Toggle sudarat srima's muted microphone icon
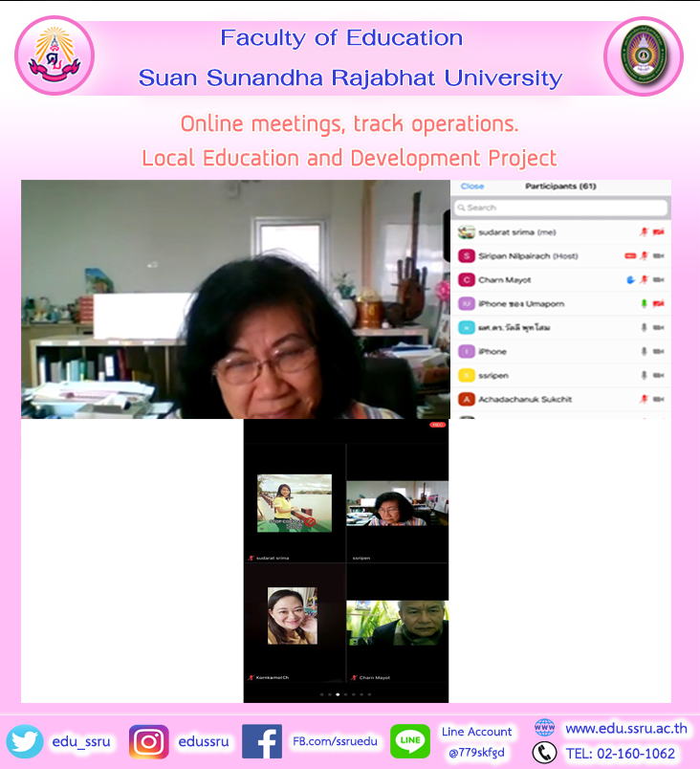The width and height of the screenshot is (700, 769). 644,232
